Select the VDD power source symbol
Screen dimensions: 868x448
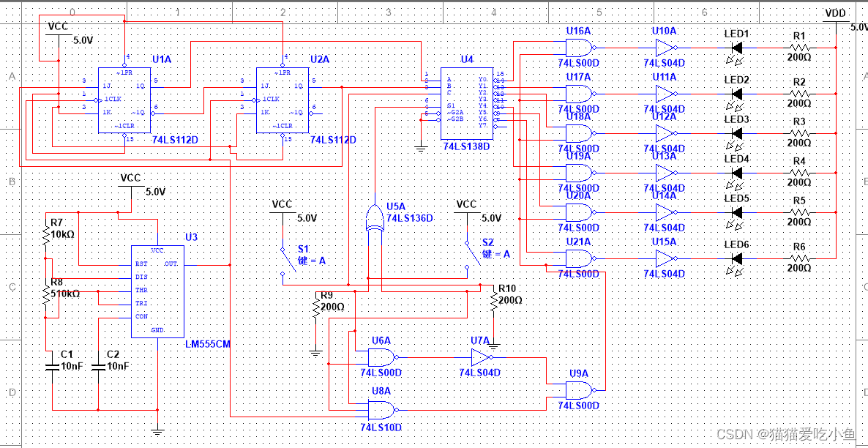[x=835, y=19]
